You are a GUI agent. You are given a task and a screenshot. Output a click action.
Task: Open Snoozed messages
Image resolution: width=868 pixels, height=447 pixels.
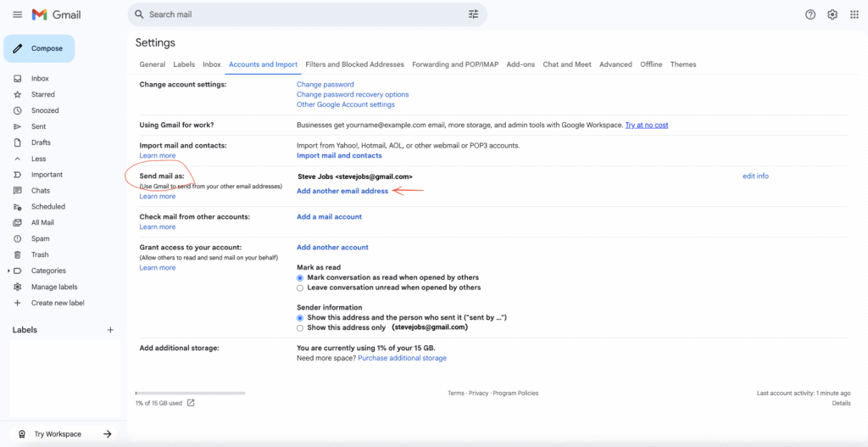pyautogui.click(x=45, y=111)
